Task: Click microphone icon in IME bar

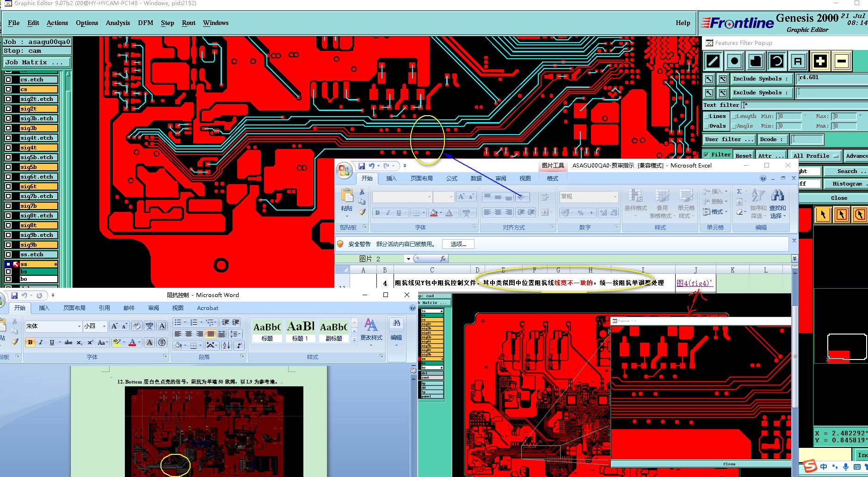Action: click(x=846, y=466)
